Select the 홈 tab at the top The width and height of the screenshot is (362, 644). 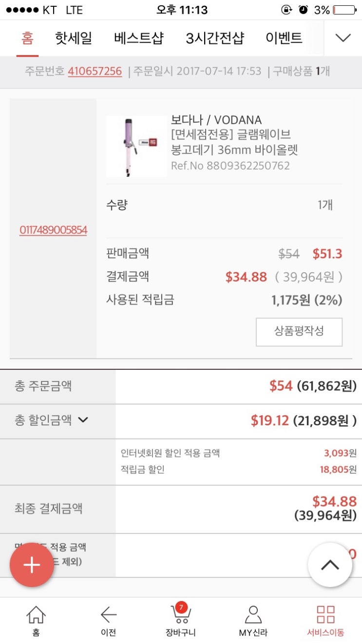(x=28, y=38)
